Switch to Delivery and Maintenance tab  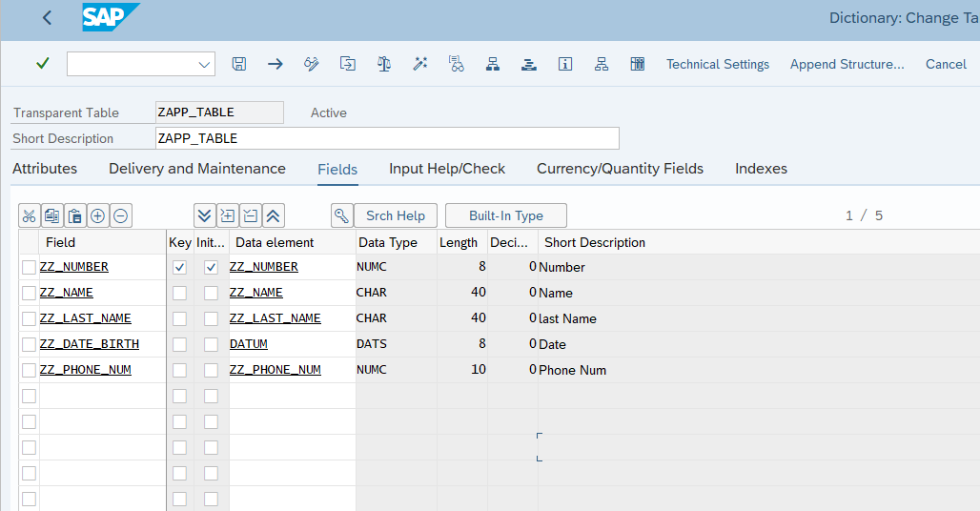[197, 169]
